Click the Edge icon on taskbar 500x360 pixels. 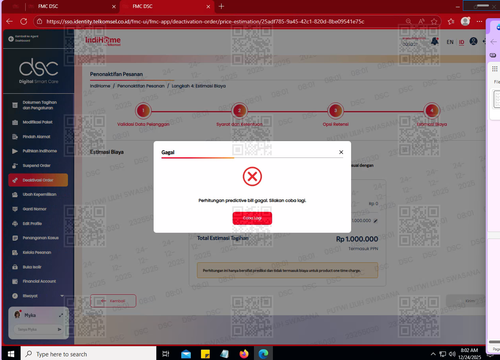(x=263, y=354)
